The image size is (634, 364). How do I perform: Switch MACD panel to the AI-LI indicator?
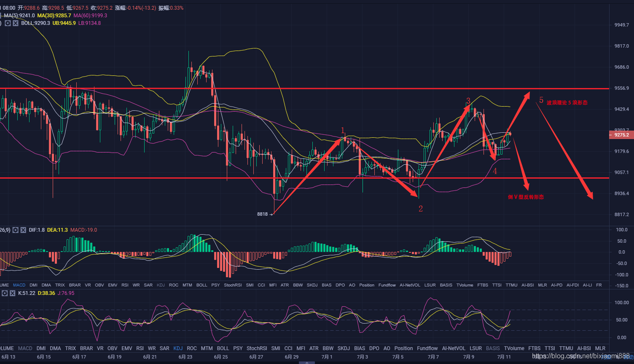pos(587,285)
